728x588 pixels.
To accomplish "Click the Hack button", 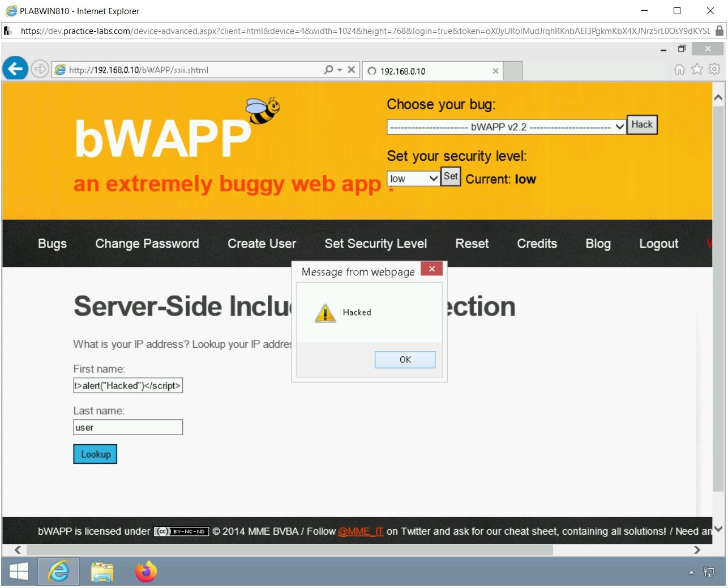I will pyautogui.click(x=641, y=125).
